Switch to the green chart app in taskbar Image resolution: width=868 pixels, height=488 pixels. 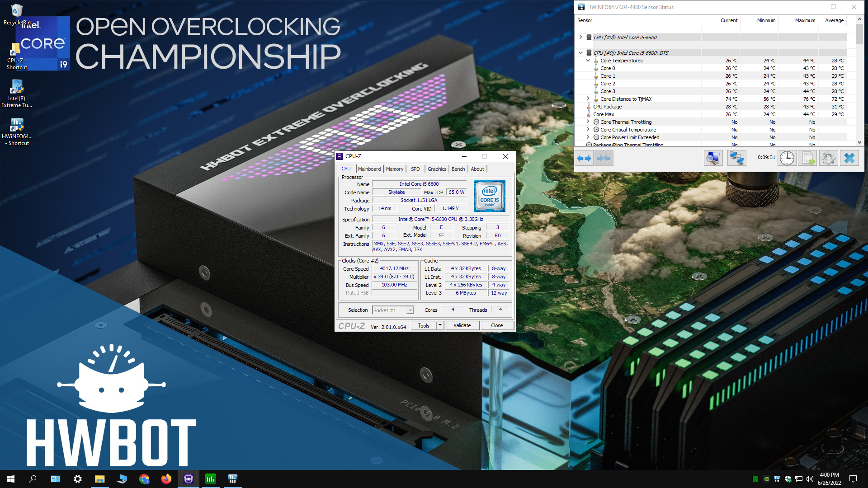[211, 479]
